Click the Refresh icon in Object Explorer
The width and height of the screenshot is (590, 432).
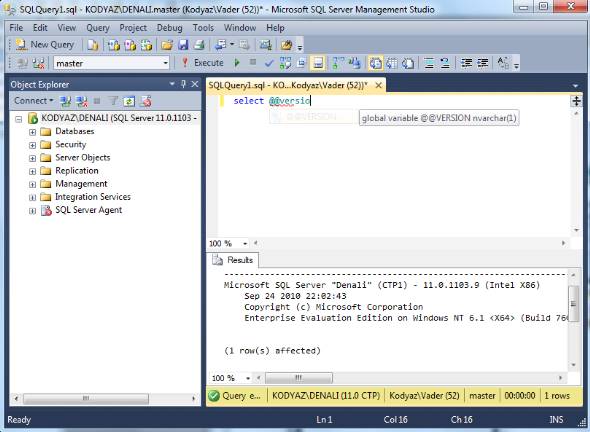point(129,101)
